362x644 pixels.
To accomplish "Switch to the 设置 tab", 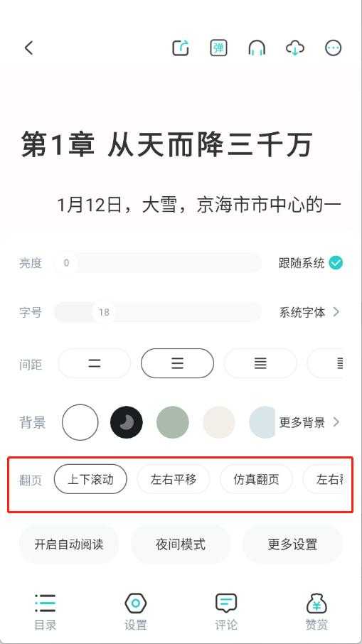I will tap(136, 612).
